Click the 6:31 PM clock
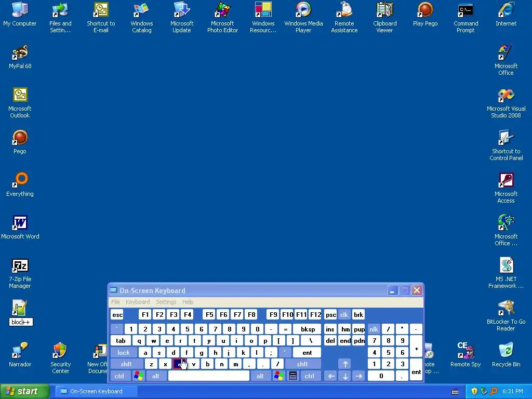 pos(512,391)
